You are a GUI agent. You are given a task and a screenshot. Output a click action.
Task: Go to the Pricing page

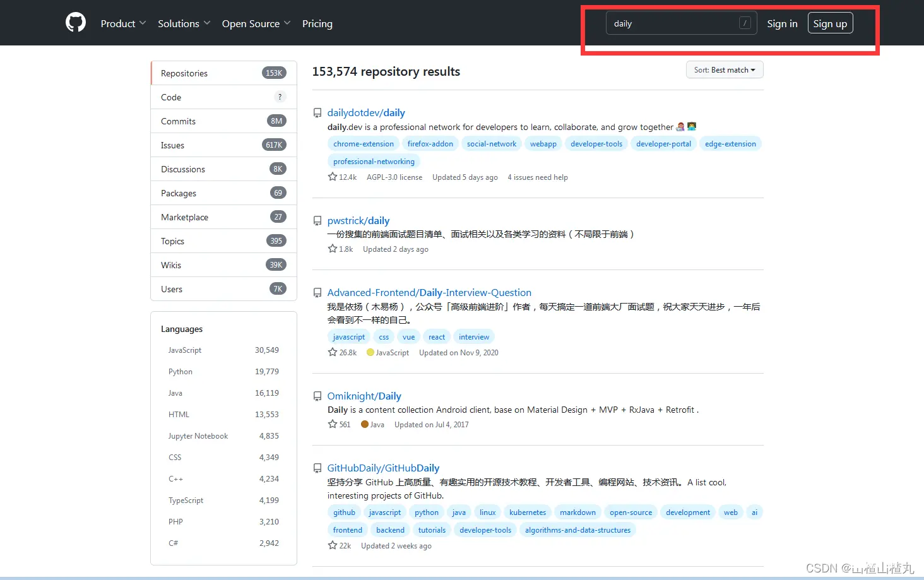[x=317, y=23]
